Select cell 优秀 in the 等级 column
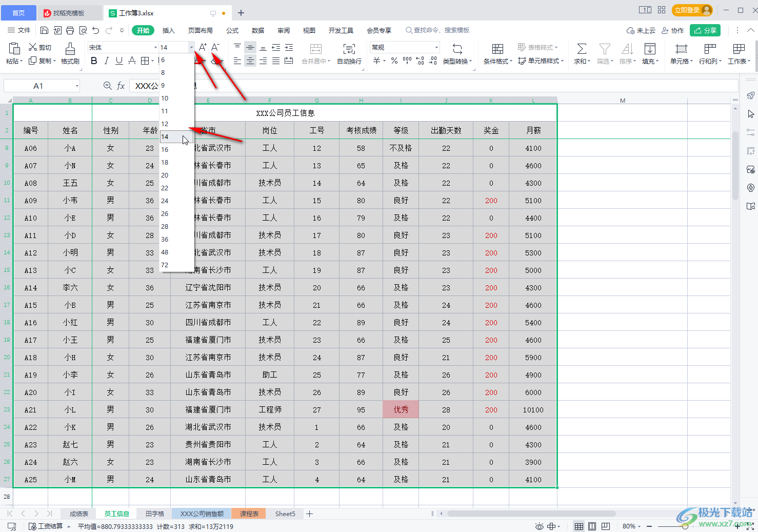758x532 pixels. point(401,409)
